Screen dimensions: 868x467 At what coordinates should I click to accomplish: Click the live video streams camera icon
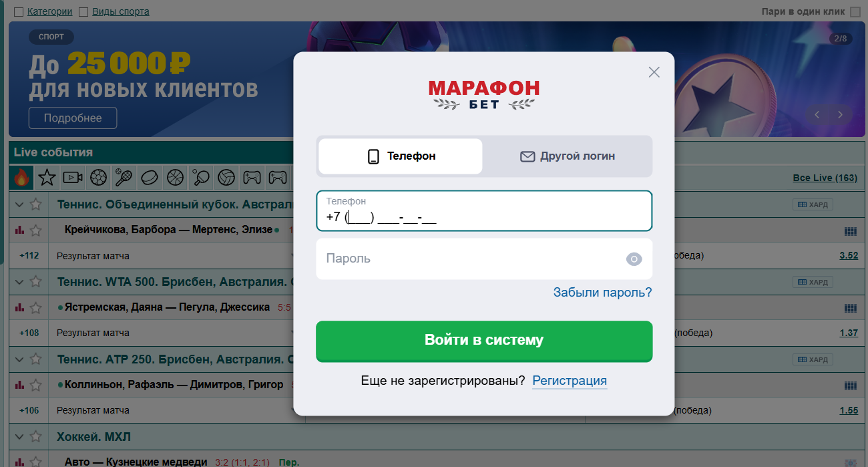(x=72, y=177)
